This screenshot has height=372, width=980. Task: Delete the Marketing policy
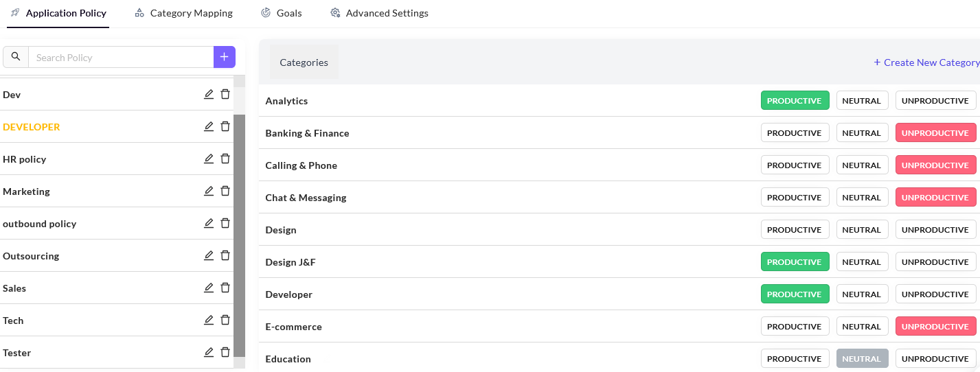[225, 191]
